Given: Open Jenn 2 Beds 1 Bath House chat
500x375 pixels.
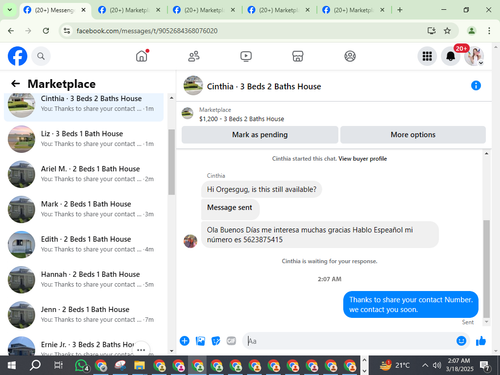Looking at the screenshot, I should [x=83, y=314].
